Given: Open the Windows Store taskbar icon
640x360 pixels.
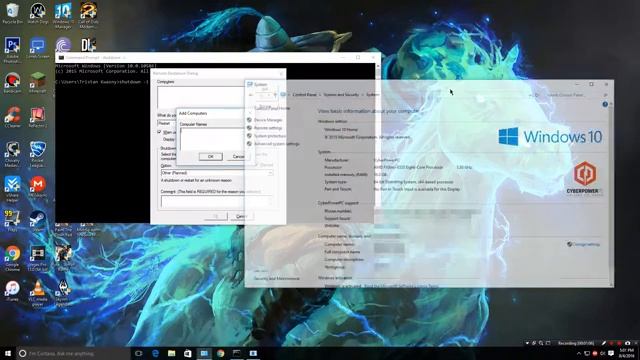Looking at the screenshot, I should (188, 353).
